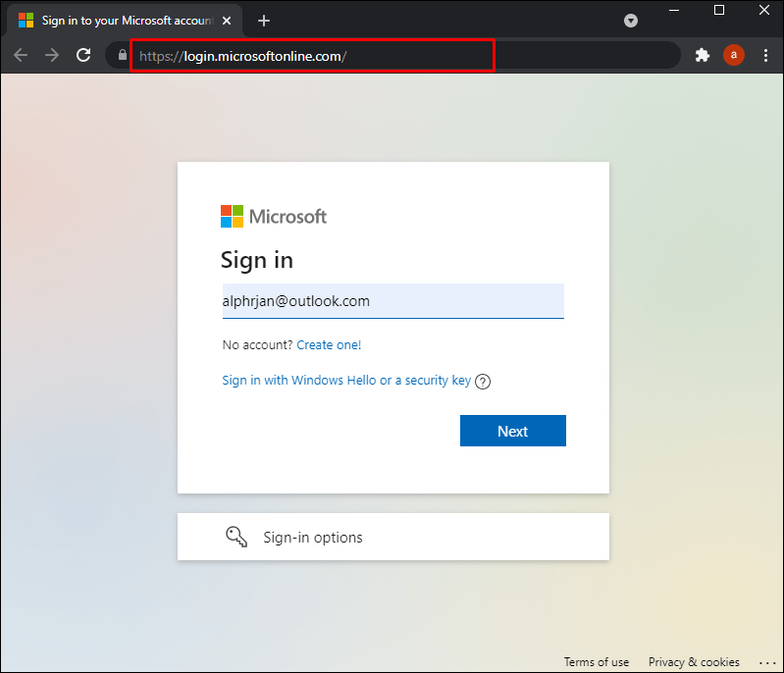Maximize the browser window

click(x=719, y=10)
